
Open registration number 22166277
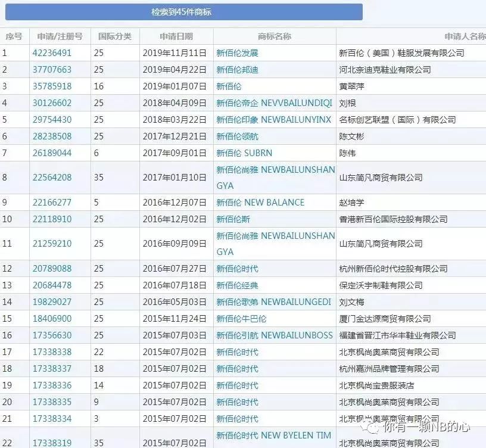click(52, 203)
